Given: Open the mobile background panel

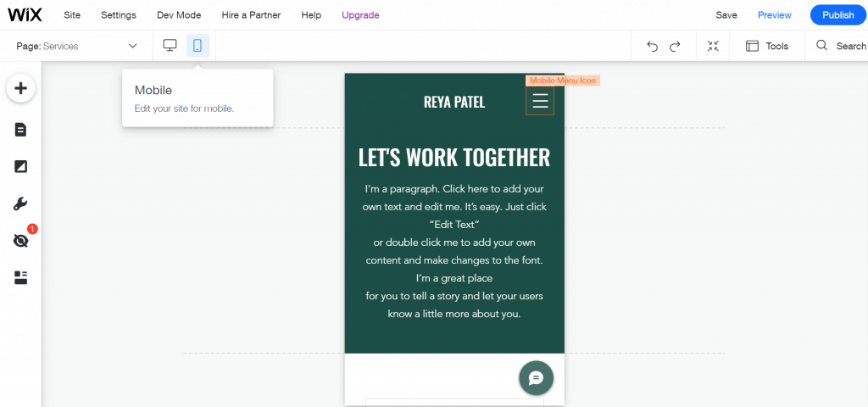Looking at the screenshot, I should 20,167.
